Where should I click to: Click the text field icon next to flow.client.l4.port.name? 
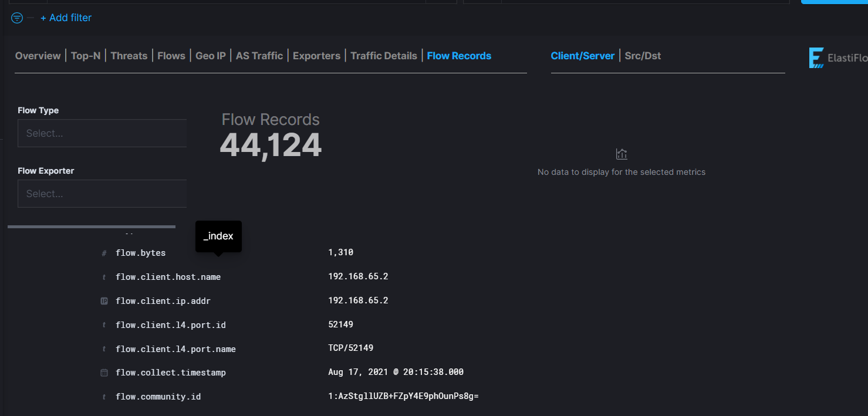point(104,349)
